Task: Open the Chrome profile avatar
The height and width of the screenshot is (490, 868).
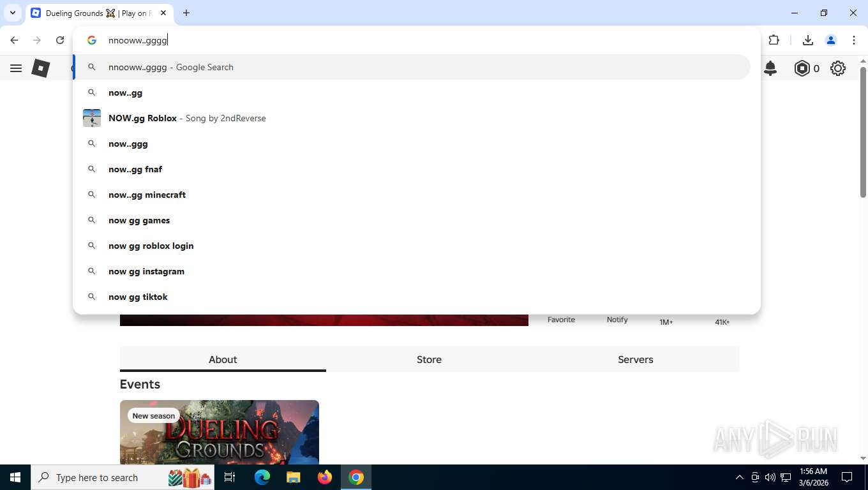Action: pos(830,40)
